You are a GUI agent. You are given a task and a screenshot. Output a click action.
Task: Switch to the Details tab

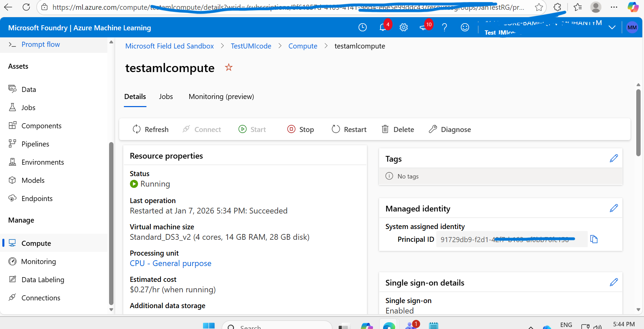click(135, 97)
